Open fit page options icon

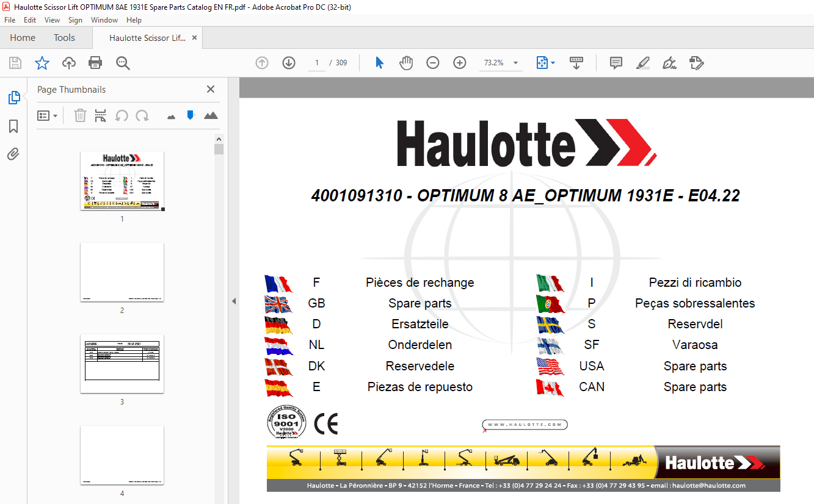click(x=545, y=63)
